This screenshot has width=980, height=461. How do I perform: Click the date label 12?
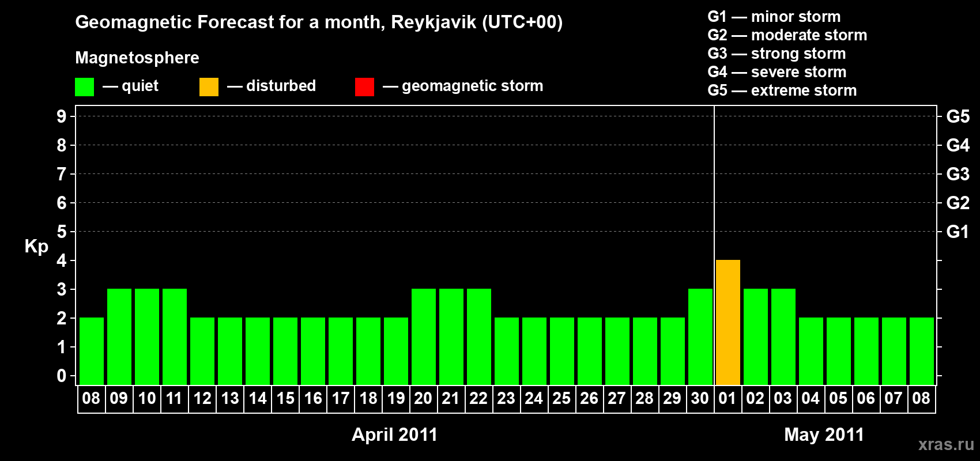[x=202, y=398]
